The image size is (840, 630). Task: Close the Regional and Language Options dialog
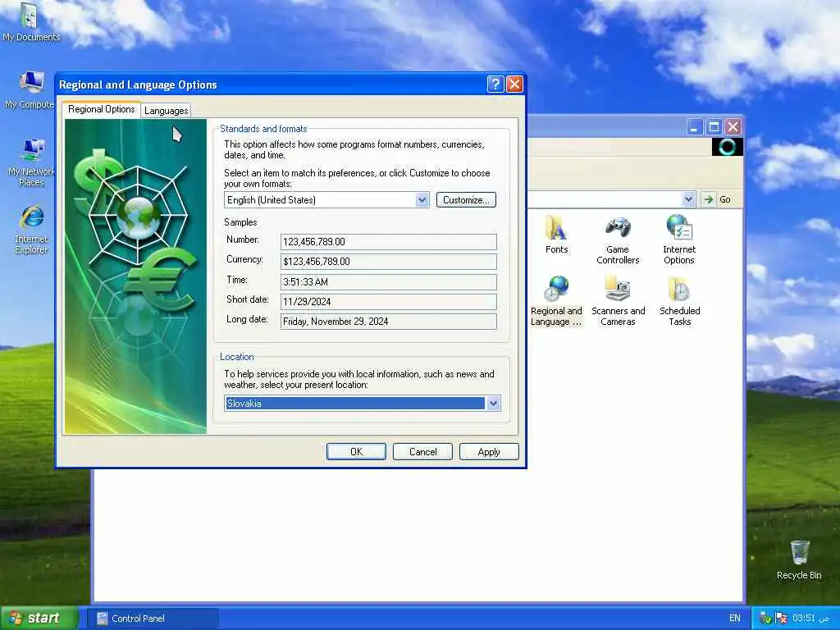pos(514,84)
